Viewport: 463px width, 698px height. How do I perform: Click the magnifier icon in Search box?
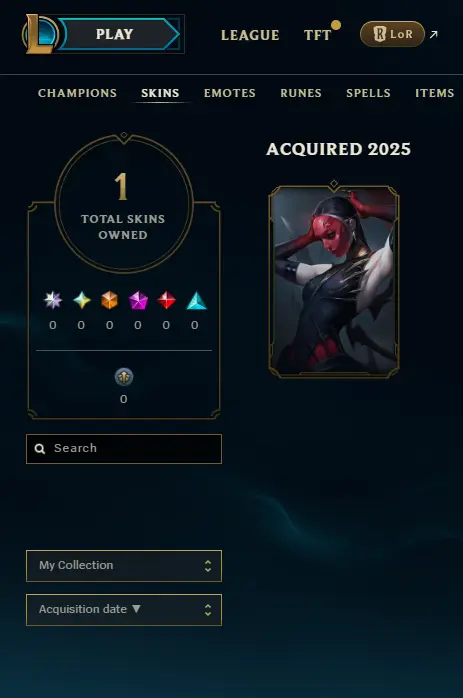[40, 449]
